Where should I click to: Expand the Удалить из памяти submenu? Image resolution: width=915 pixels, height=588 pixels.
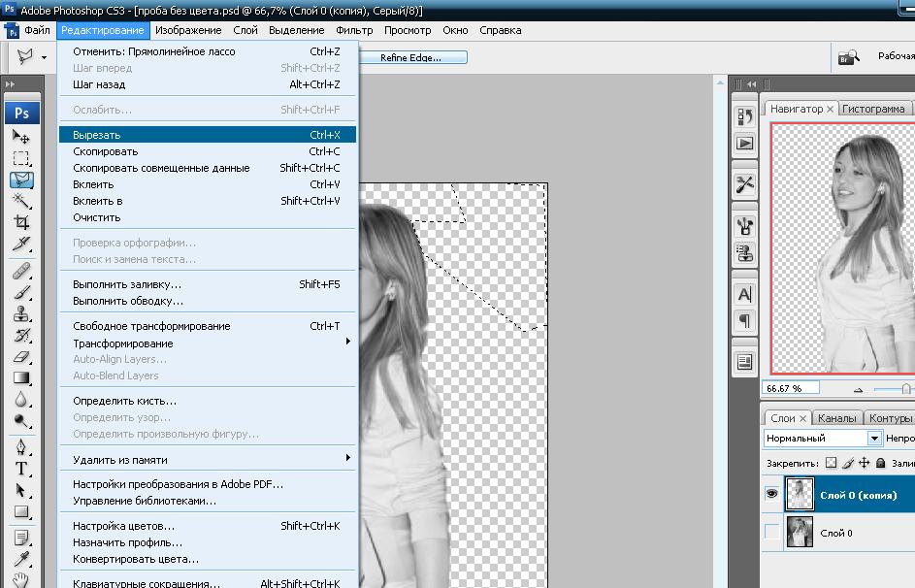pyautogui.click(x=207, y=460)
